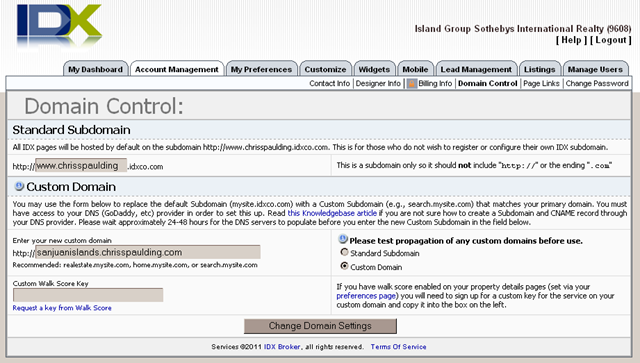Image resolution: width=640 pixels, height=363 pixels.
Task: Click the Standard Subdomain section heading
Action: coord(71,130)
